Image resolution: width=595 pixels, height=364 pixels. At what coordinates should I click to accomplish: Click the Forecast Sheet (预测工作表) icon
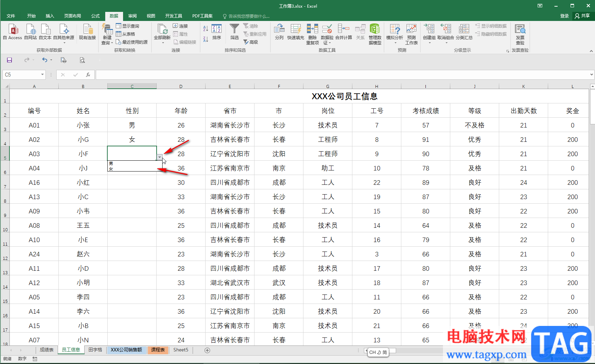click(411, 29)
